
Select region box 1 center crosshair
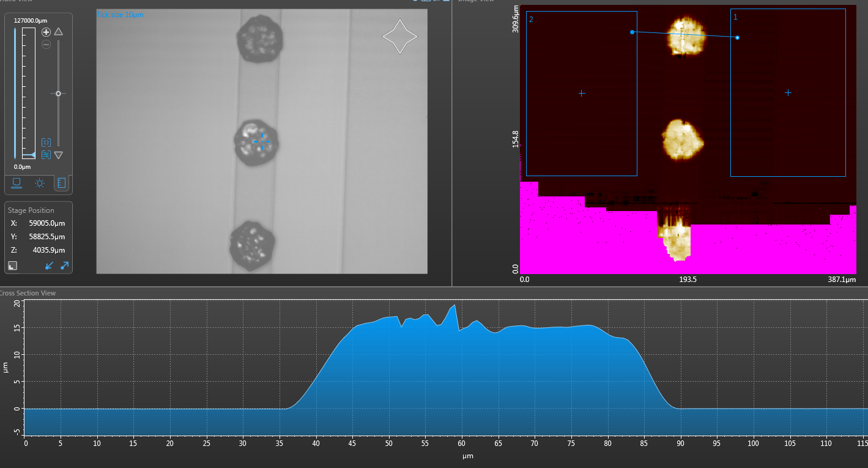point(788,93)
